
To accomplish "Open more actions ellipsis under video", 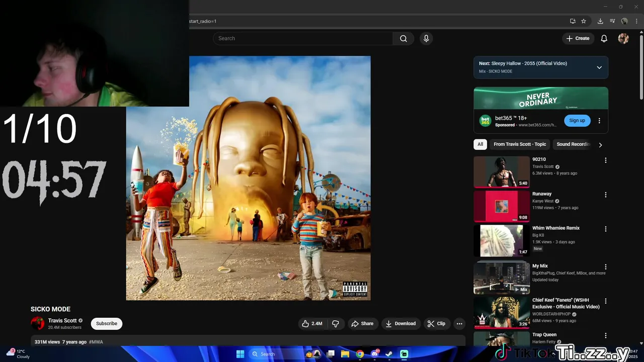I will click(x=459, y=324).
